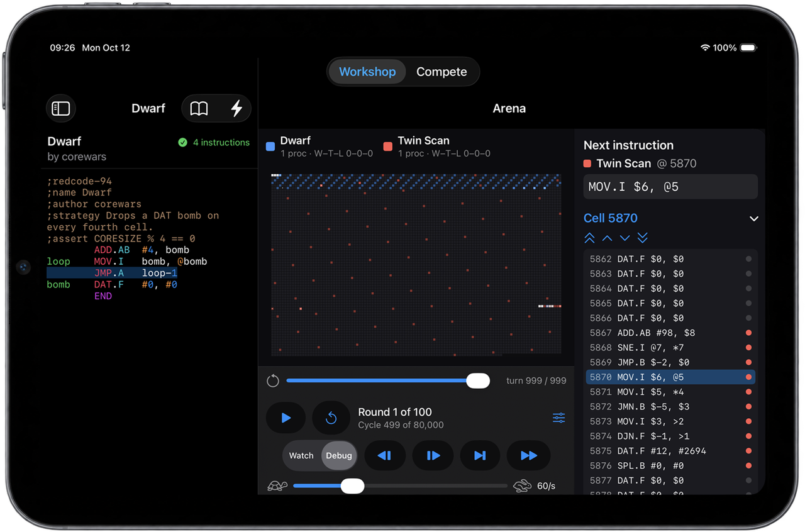Image resolution: width=805 pixels, height=532 pixels.
Task: Click the reset icon beside turn slider
Action: pos(273,381)
